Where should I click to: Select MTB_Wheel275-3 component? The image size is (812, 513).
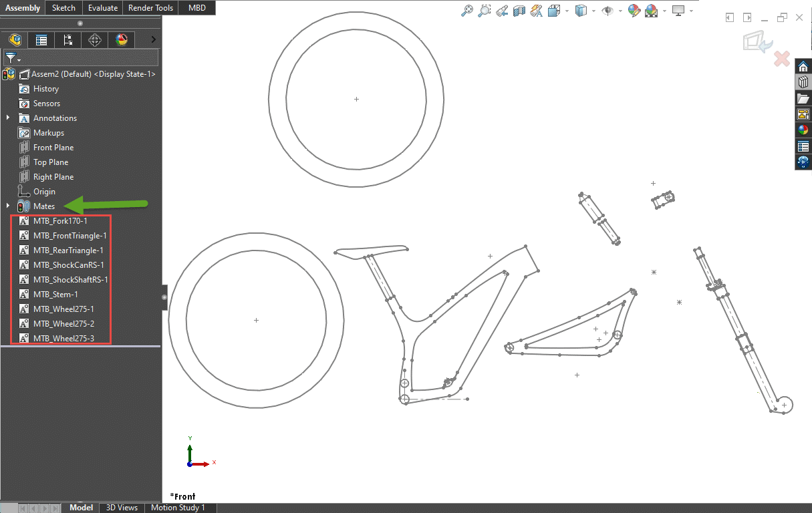(x=63, y=339)
